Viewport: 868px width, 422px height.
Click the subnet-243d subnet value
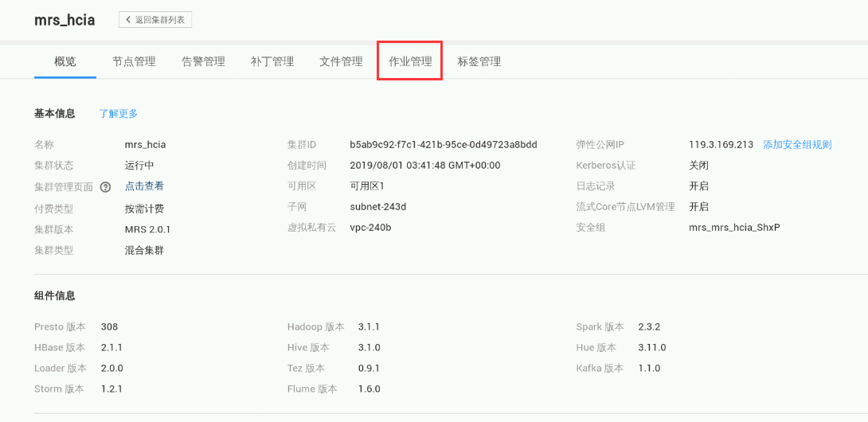click(x=378, y=207)
